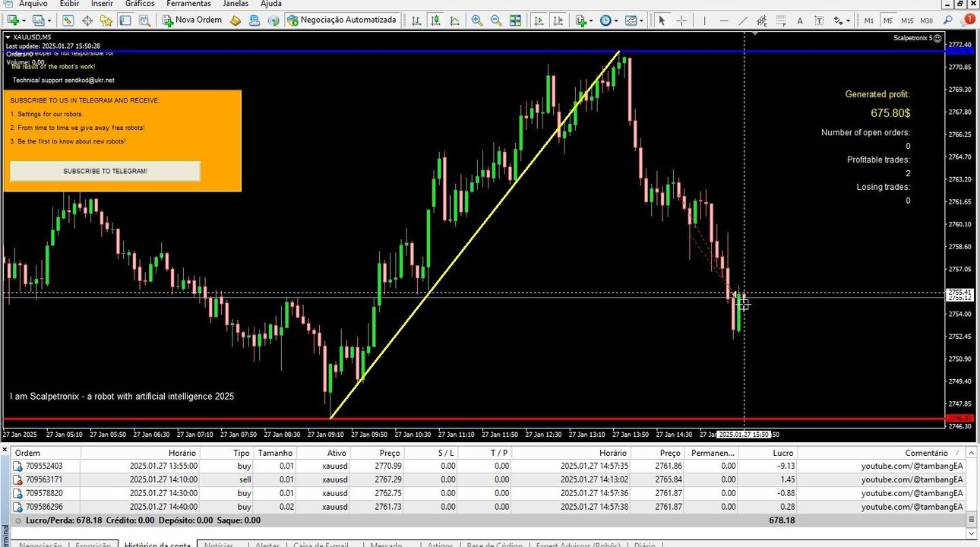Open the Gráficos menu

click(x=140, y=4)
